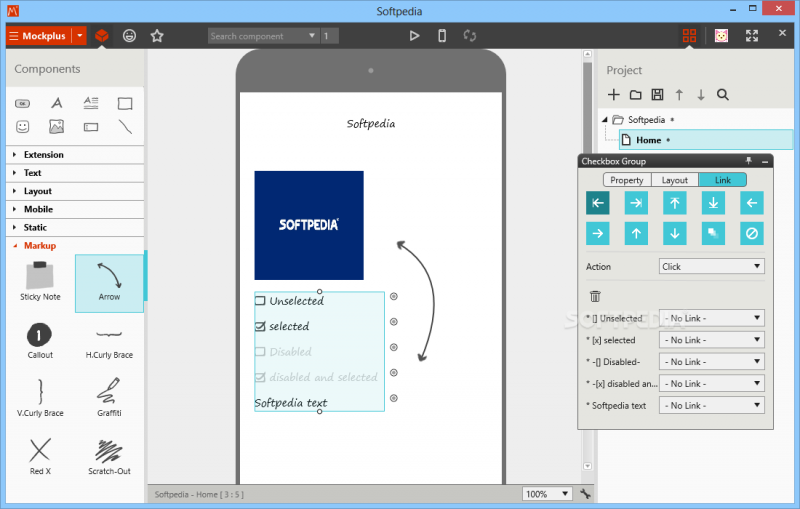Select the Button component icon
The image size is (800, 509).
click(22, 104)
